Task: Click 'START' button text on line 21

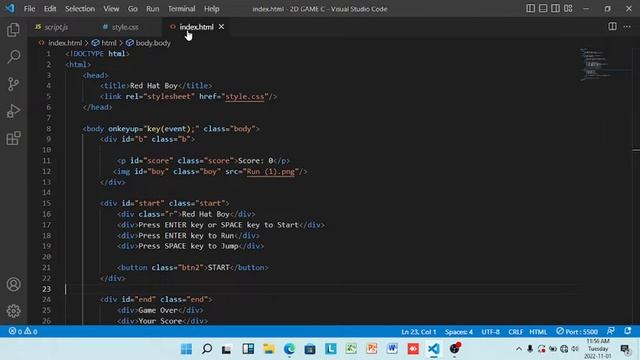Action: (219, 268)
